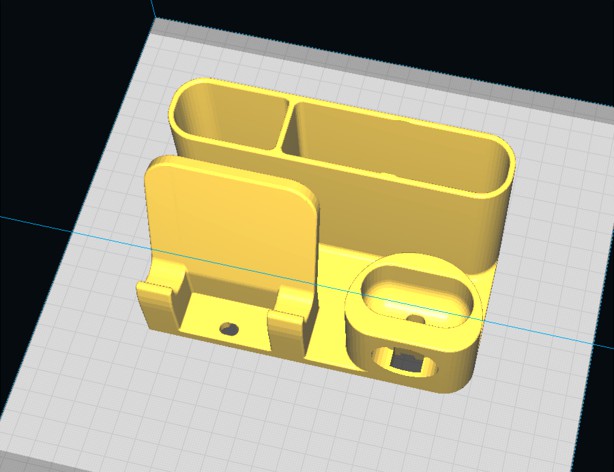The width and height of the screenshot is (614, 472).
Task: Click the small hole inside the oval recess
Action: pyautogui.click(x=417, y=319)
